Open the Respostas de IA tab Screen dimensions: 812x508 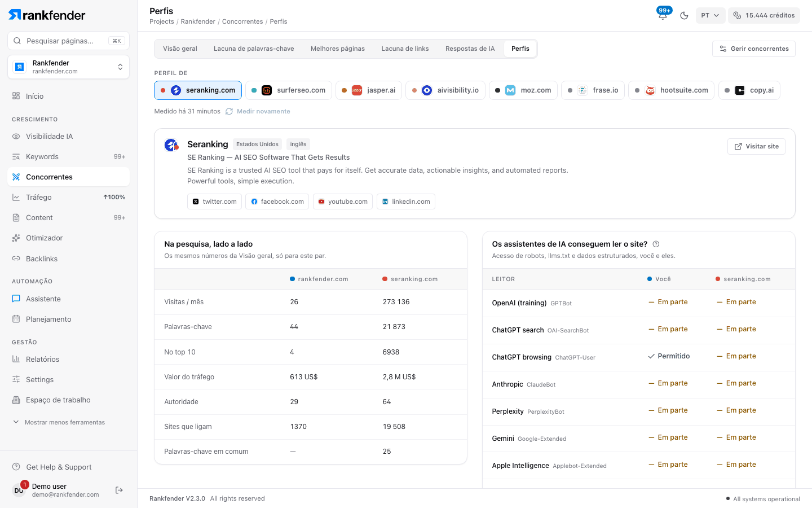click(x=470, y=49)
